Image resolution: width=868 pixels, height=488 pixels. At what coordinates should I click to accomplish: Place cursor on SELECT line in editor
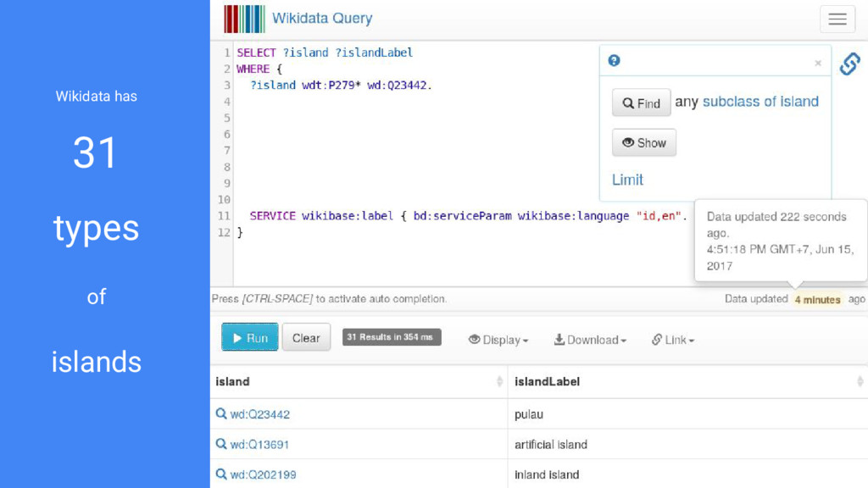pyautogui.click(x=325, y=53)
